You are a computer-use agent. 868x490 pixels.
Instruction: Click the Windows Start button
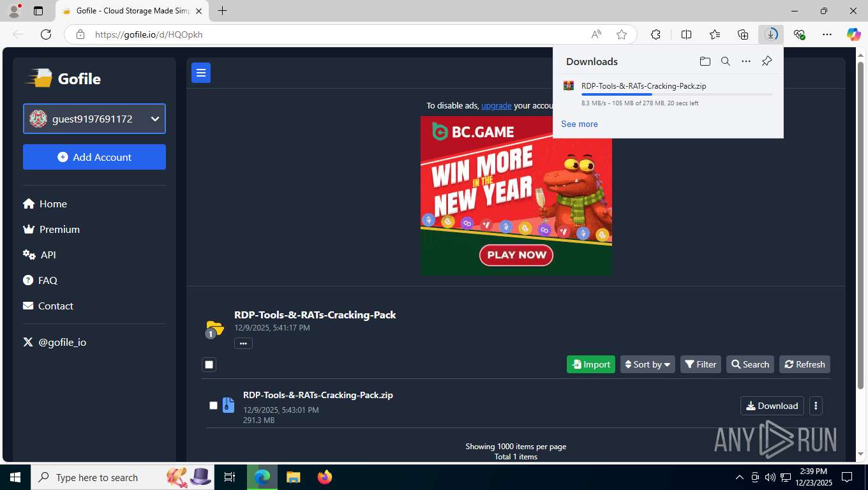pos(15,477)
